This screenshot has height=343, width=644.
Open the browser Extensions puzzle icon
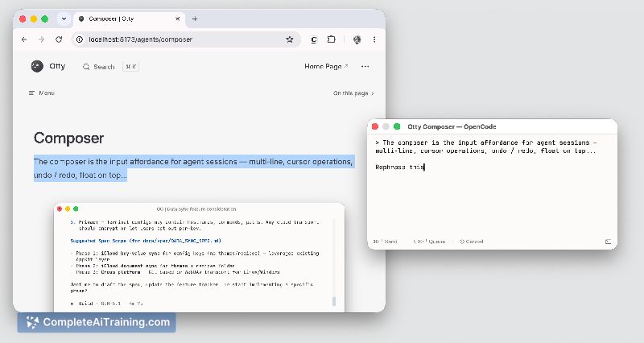331,39
